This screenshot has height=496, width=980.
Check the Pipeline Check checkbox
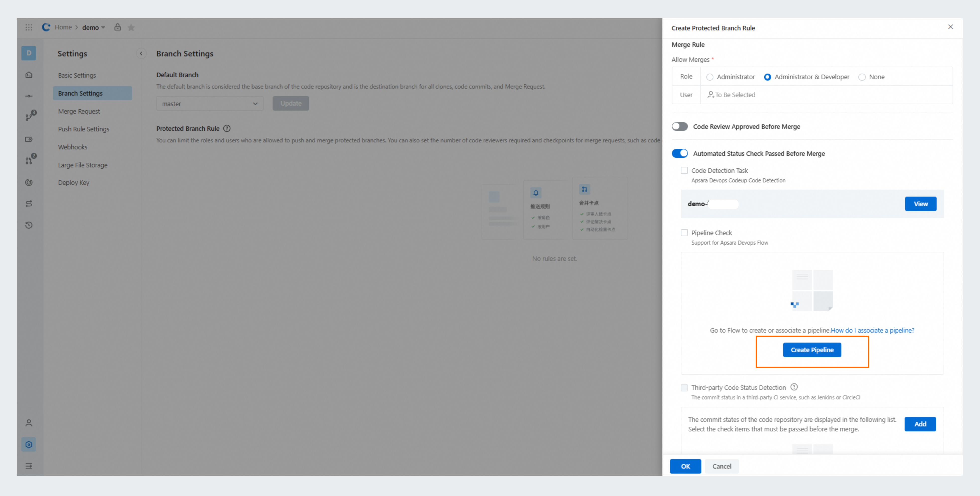click(684, 232)
